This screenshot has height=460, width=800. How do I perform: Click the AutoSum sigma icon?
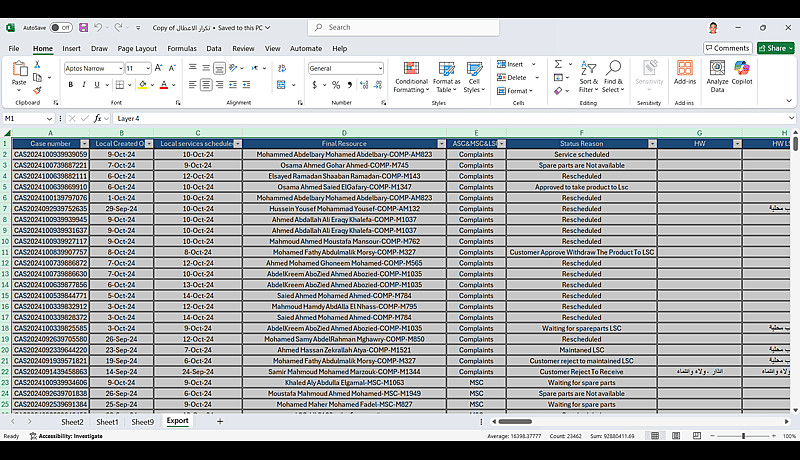pyautogui.click(x=559, y=65)
